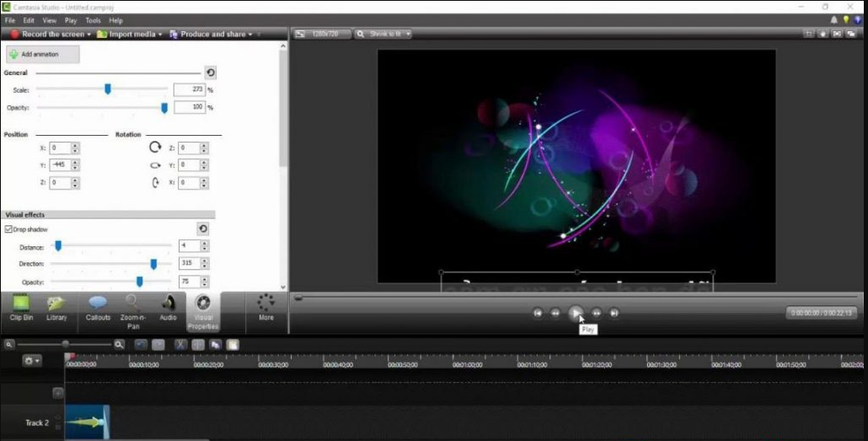Click the 00:00:10;00 mark on timeline ruler
This screenshot has height=441, width=868.
144,365
